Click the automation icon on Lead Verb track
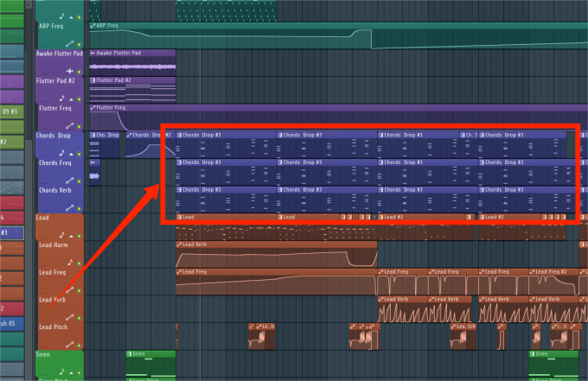This screenshot has width=588, height=381. click(70, 317)
